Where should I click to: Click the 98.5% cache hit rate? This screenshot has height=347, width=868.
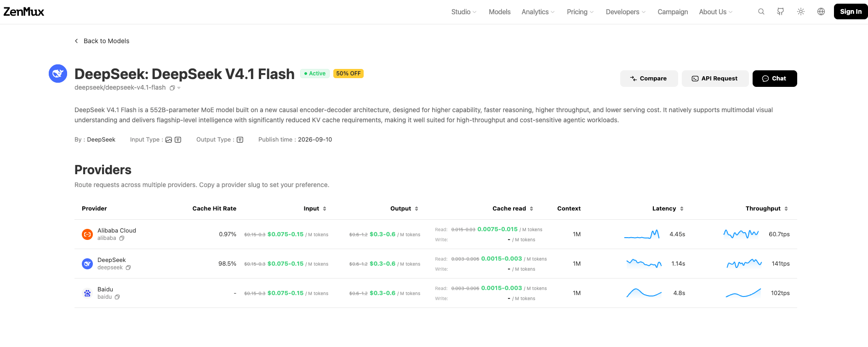[x=227, y=264]
